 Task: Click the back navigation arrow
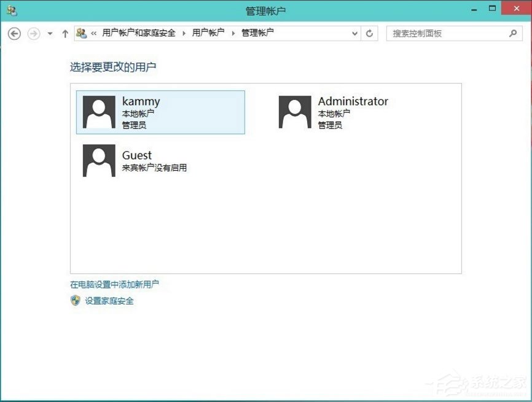click(x=14, y=34)
